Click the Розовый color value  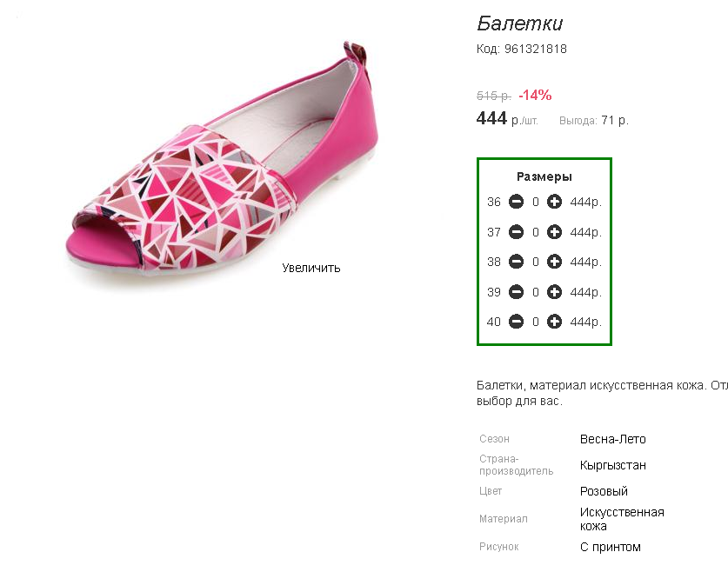point(604,491)
